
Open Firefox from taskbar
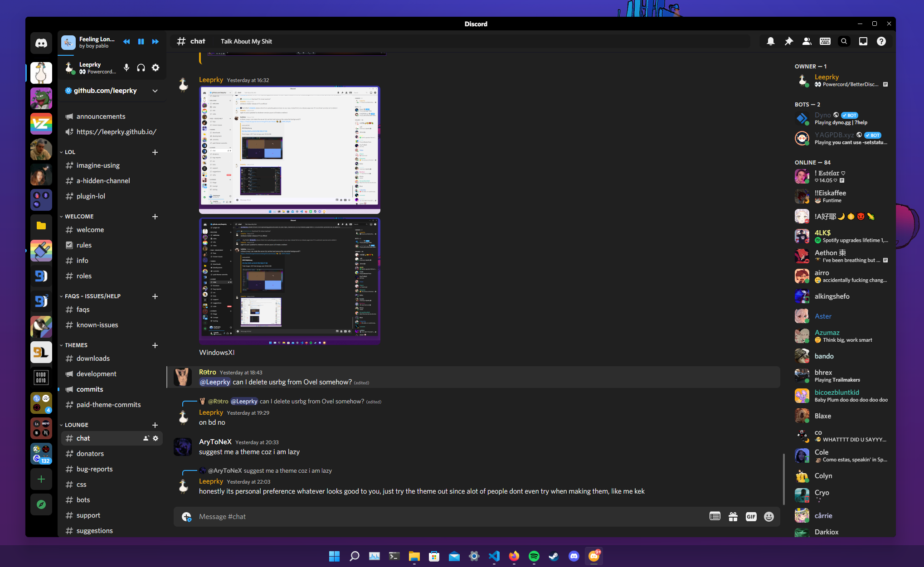(514, 556)
